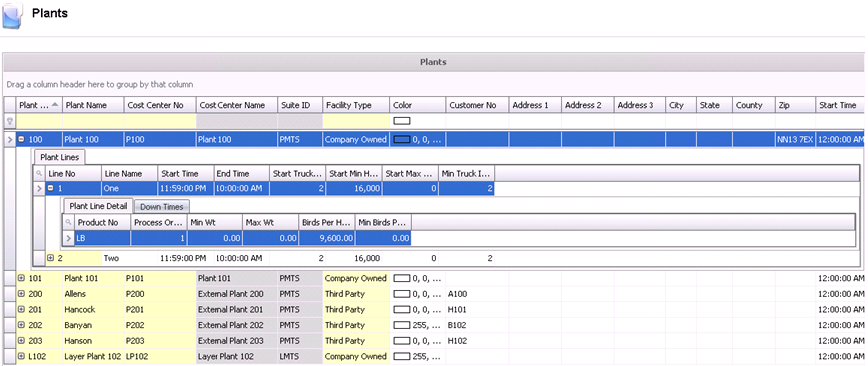Click the Plant Name filter field

[x=93, y=120]
